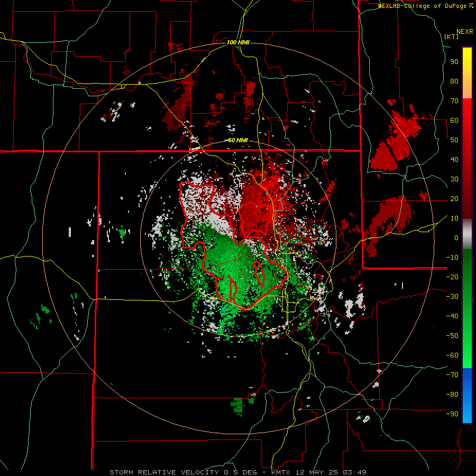Click the Storm Relative Velocity KMTX caption
The height and width of the screenshot is (476, 476).
(238, 472)
